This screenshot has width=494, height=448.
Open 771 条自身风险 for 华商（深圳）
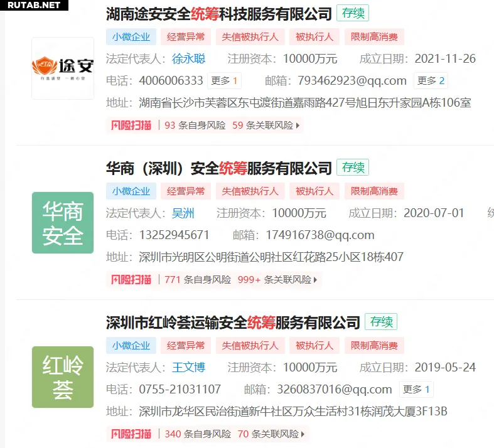[x=198, y=280]
